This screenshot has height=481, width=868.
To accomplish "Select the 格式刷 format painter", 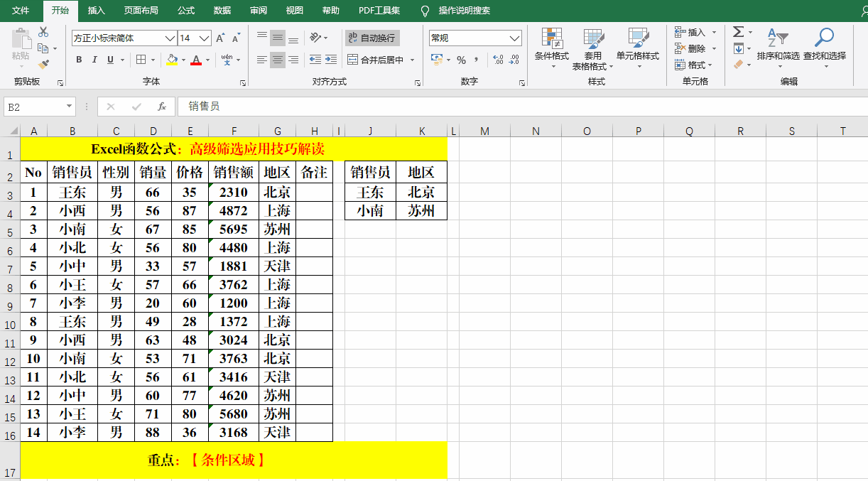I will pyautogui.click(x=43, y=65).
